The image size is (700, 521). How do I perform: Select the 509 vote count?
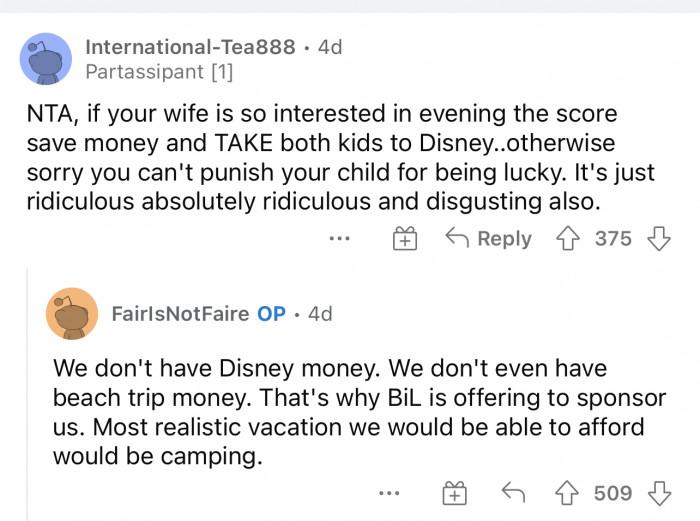[x=613, y=493]
